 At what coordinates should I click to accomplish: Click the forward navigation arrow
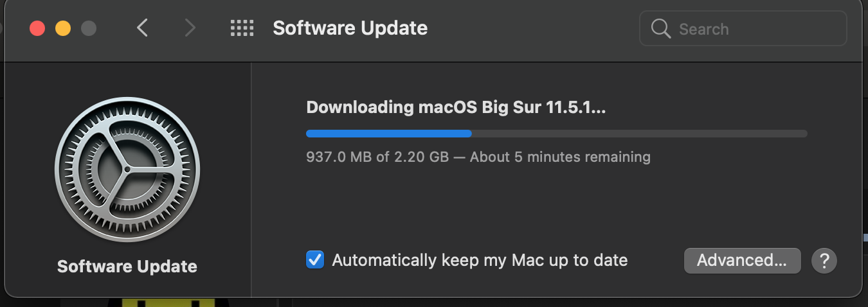pos(189,28)
